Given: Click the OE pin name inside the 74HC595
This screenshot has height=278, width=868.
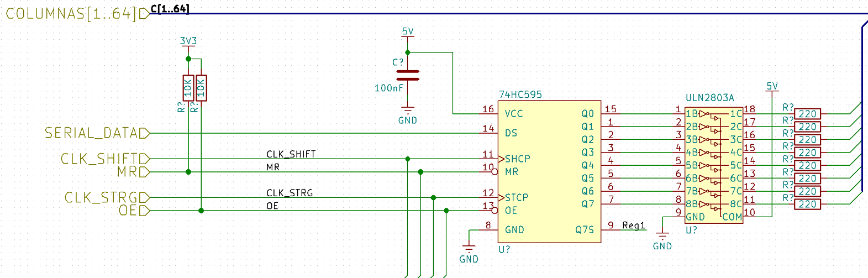Looking at the screenshot, I should click(x=511, y=211).
